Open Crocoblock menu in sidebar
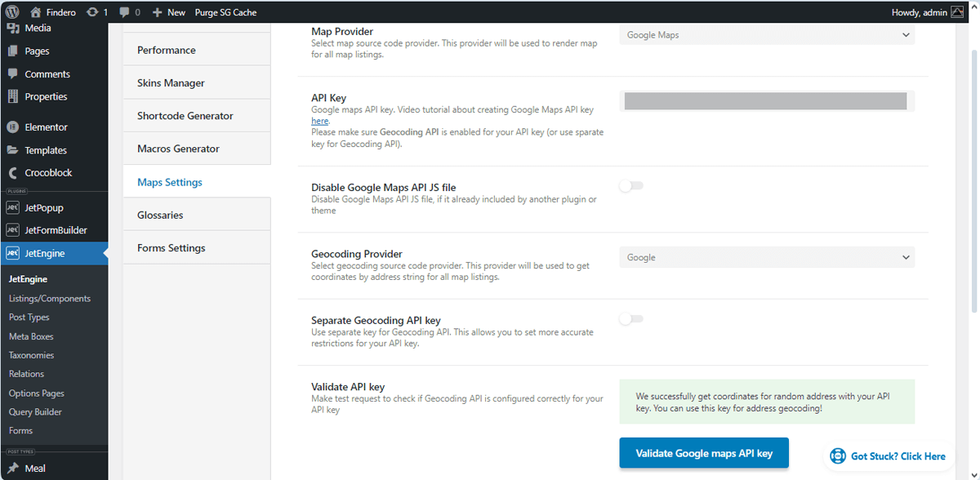The image size is (980, 480). pyautogui.click(x=48, y=173)
